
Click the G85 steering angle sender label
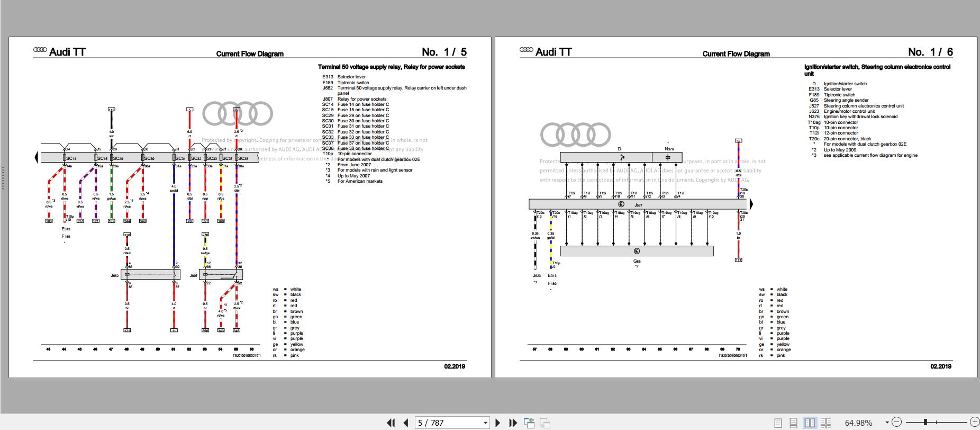[637, 261]
